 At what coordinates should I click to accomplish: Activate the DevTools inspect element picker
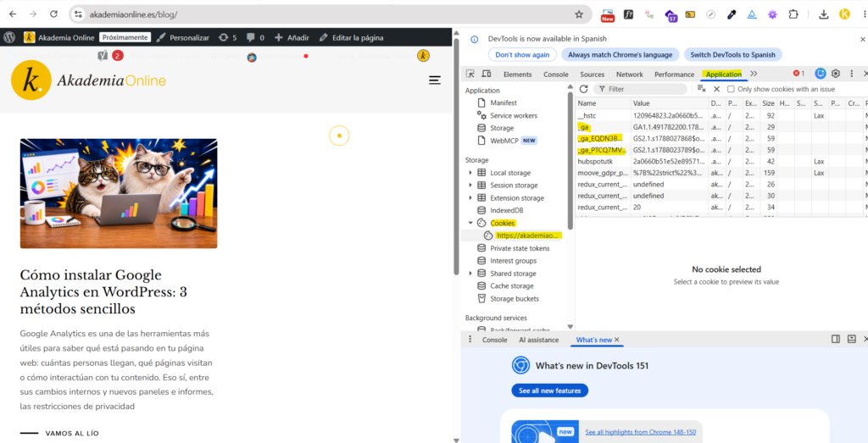[470, 74]
